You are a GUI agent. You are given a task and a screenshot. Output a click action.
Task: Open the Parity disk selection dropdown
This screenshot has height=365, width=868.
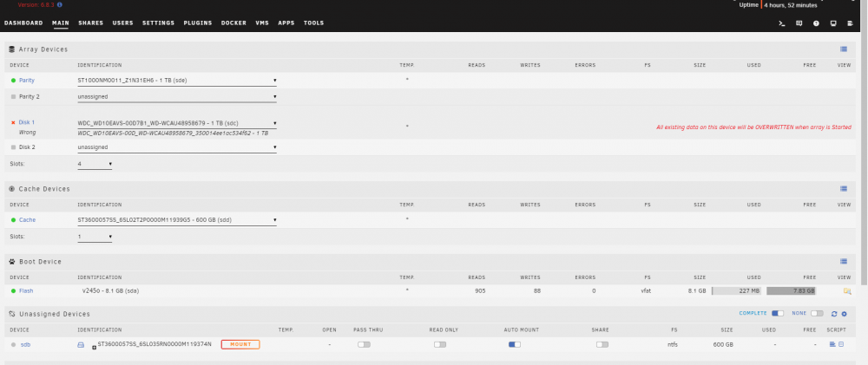click(177, 81)
